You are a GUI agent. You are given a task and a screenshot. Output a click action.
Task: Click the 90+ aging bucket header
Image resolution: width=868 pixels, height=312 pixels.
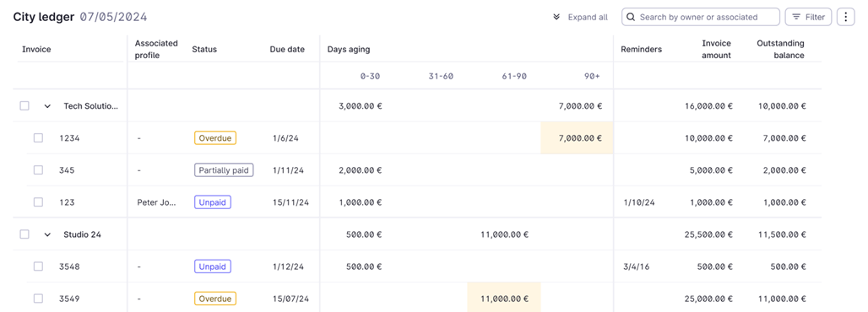click(593, 77)
